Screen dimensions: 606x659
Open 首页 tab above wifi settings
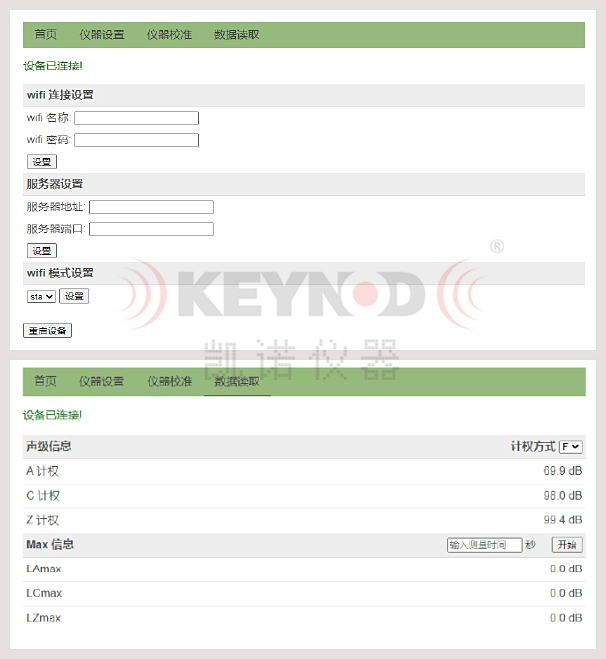click(46, 35)
